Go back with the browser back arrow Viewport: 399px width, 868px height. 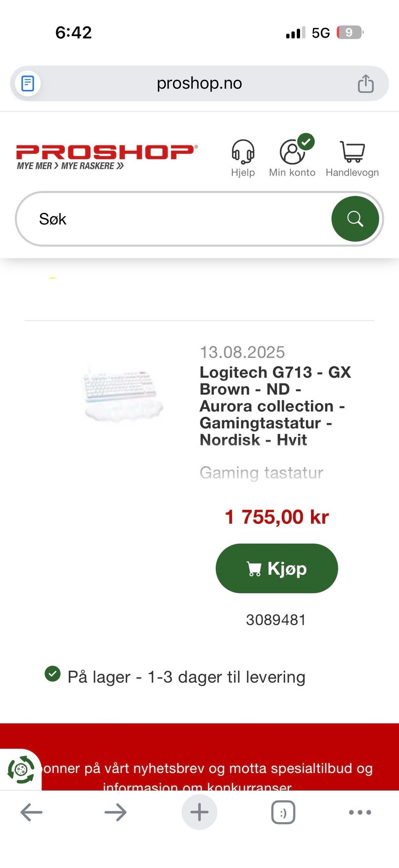(x=32, y=812)
